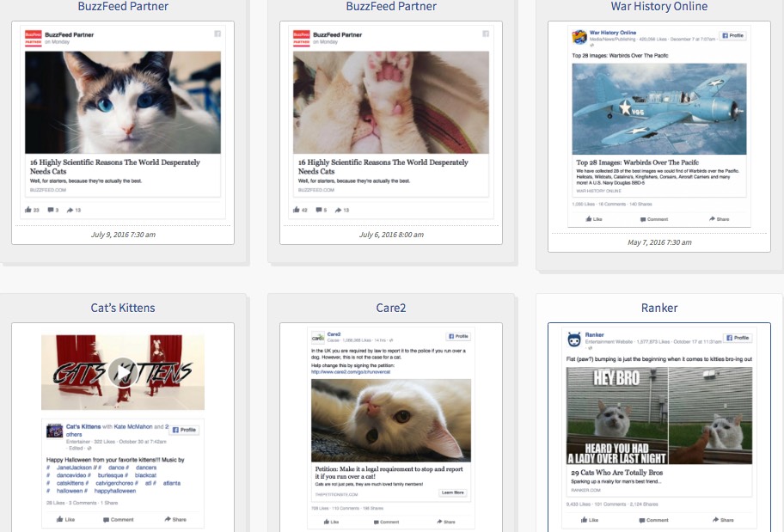Open the upside-down white cat photo

point(391,420)
